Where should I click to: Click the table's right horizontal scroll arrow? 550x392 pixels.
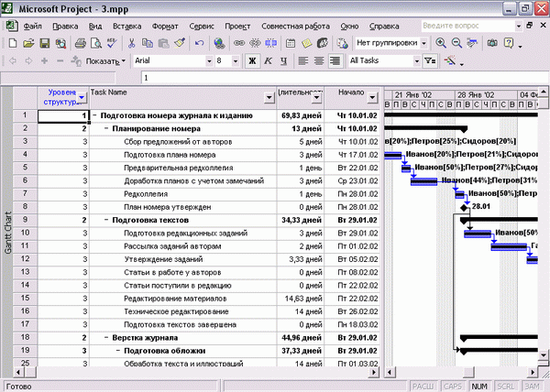375,372
